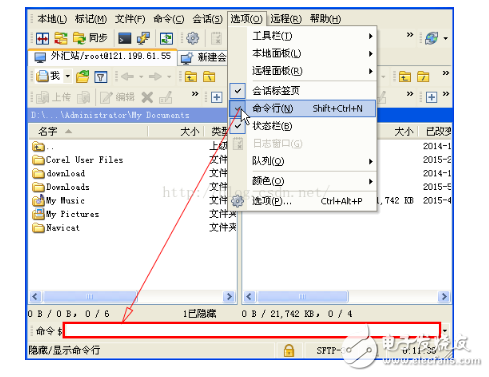Click remote panel scrollbar right arrow

point(444,296)
